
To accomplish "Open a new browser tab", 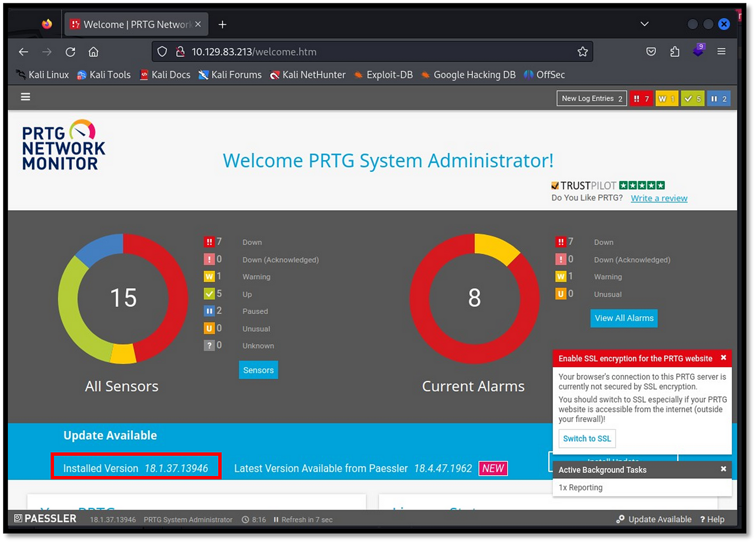I will pos(222,24).
